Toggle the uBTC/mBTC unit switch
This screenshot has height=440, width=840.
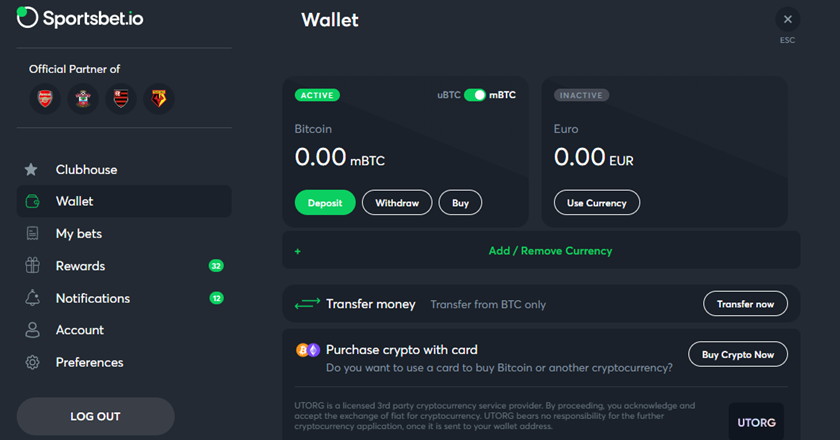(x=475, y=95)
